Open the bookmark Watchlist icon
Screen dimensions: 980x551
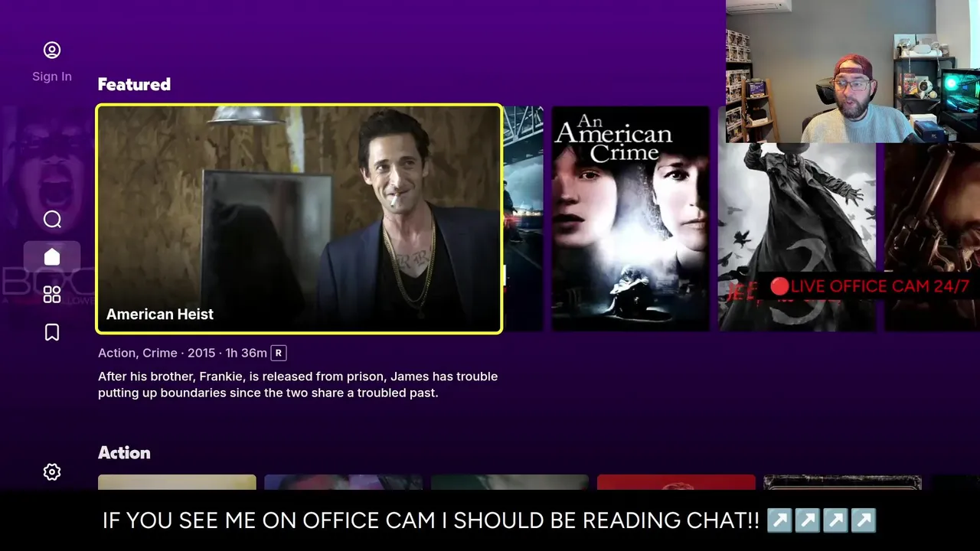click(x=52, y=332)
